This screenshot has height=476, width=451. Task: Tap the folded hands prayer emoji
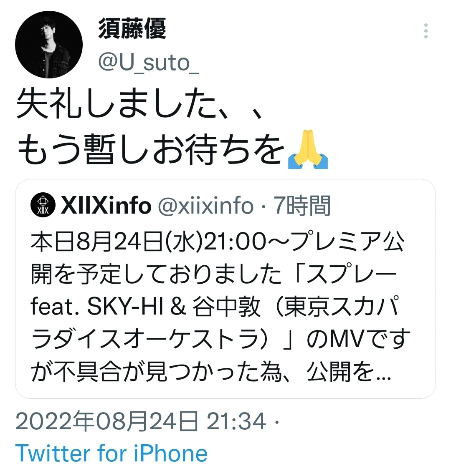(307, 149)
